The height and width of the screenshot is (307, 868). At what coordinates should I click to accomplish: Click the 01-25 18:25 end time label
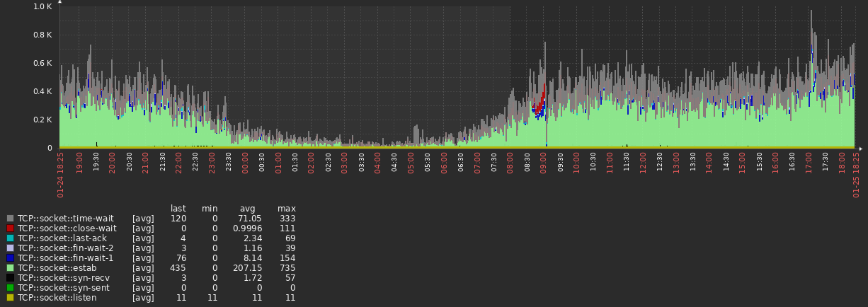point(855,174)
